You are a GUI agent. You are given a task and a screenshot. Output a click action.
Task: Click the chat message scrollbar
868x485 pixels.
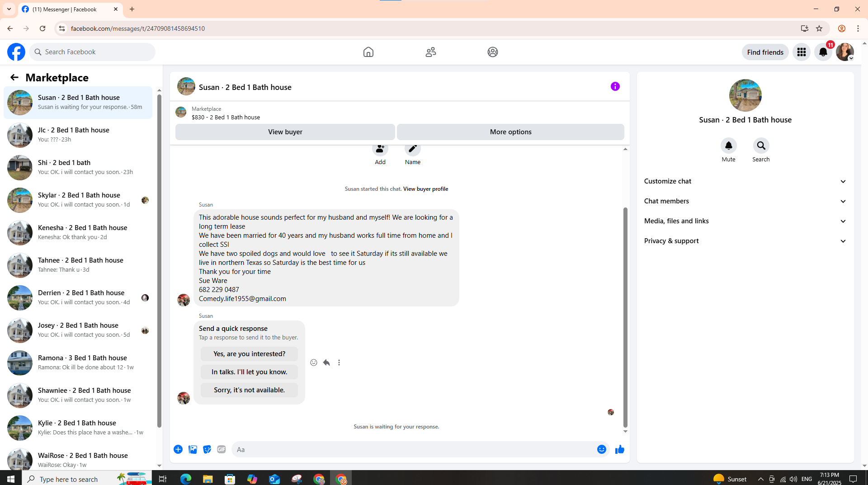click(x=625, y=317)
